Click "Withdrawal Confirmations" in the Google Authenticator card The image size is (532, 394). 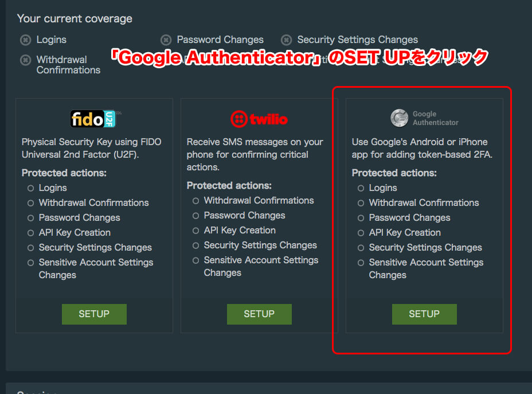pyautogui.click(x=424, y=203)
